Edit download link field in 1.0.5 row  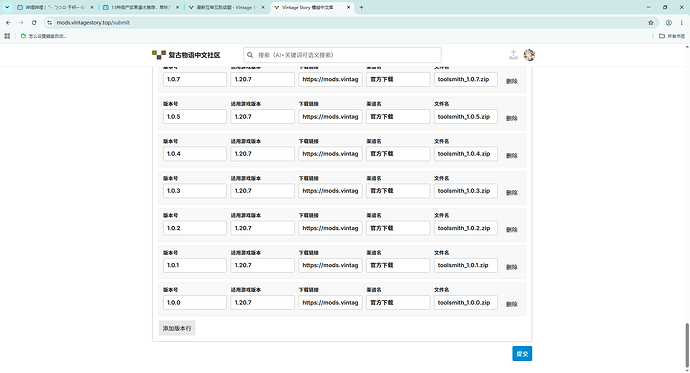click(x=330, y=117)
